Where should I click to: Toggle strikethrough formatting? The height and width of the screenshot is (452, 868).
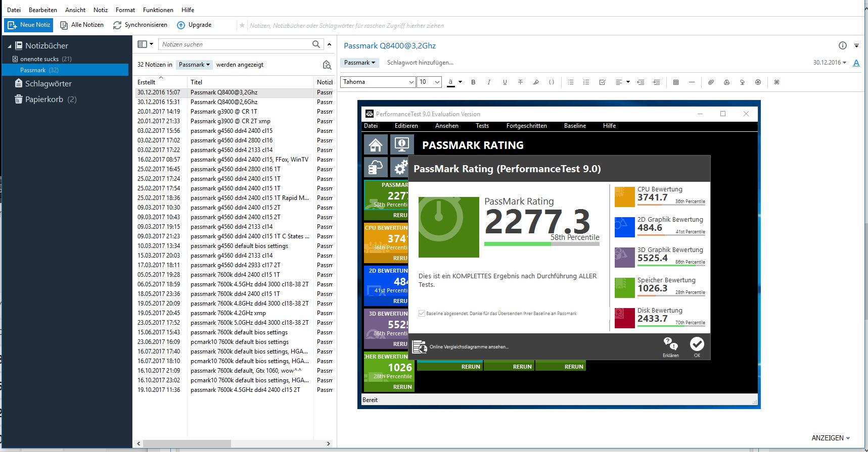520,82
